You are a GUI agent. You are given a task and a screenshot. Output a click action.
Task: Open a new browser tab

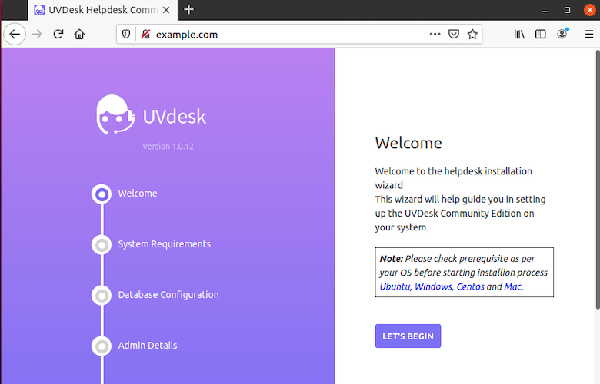tap(189, 10)
